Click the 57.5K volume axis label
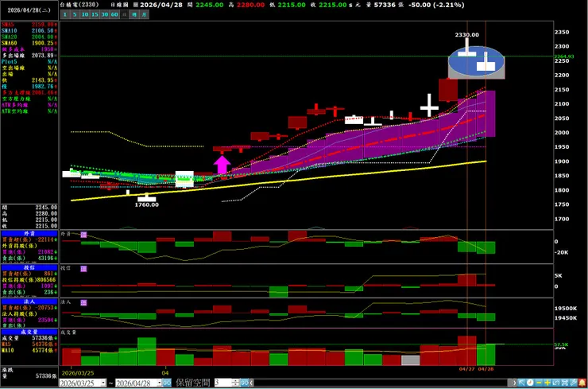 561,344
